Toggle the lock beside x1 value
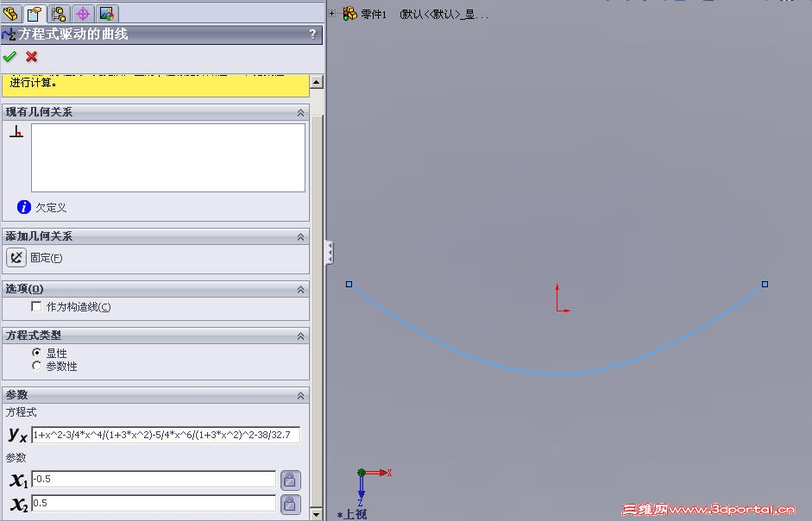This screenshot has width=812, height=521. [291, 480]
